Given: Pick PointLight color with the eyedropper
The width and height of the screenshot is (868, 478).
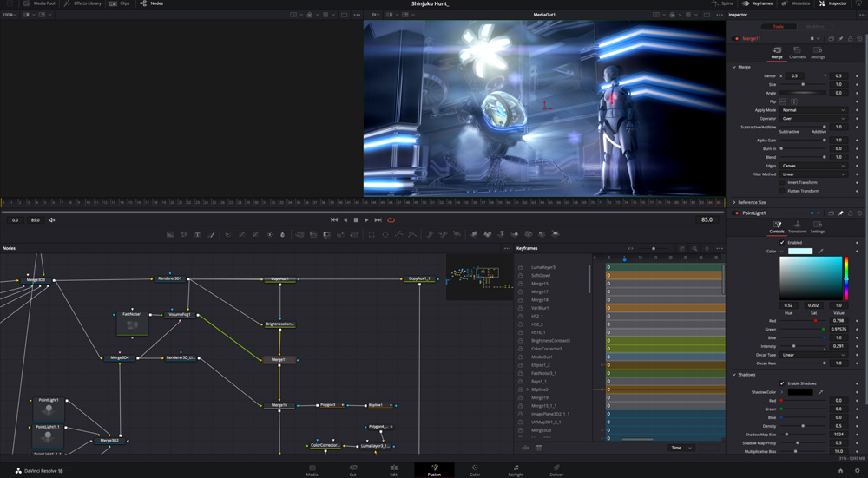Looking at the screenshot, I should pos(821,252).
